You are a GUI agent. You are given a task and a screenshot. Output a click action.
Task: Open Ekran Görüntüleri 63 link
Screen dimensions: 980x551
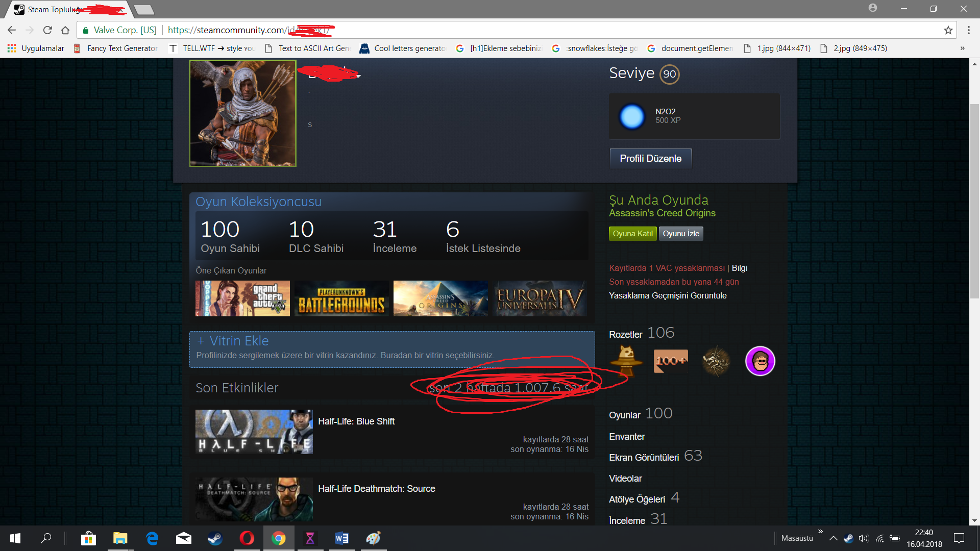(x=655, y=456)
